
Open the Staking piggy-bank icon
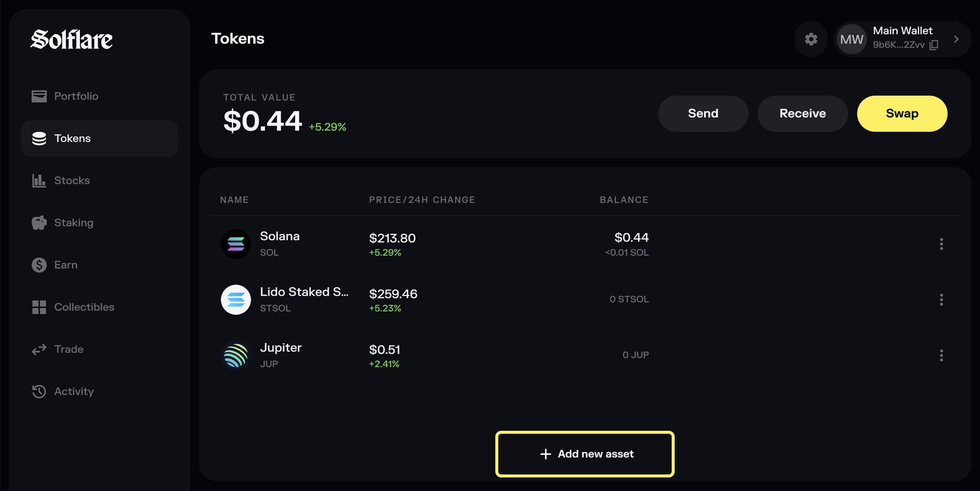[x=39, y=223]
